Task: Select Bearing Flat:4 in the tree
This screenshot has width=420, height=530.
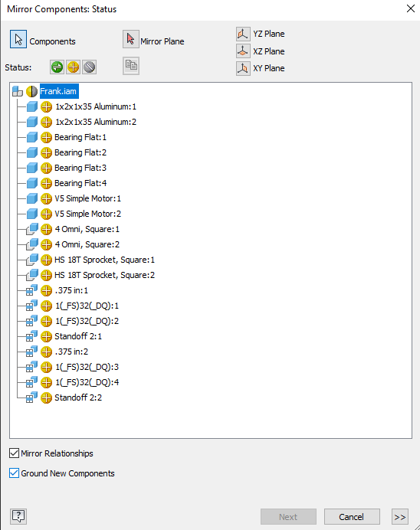Action: coord(80,183)
